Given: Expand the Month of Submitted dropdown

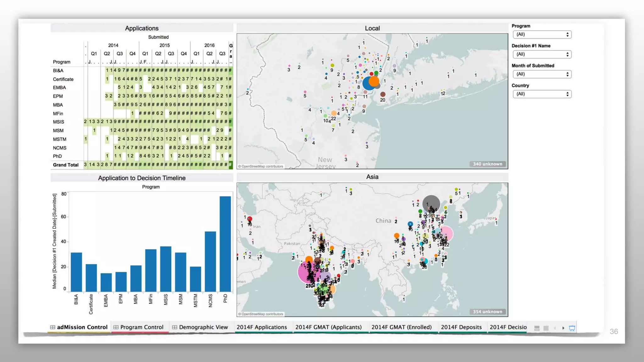Looking at the screenshot, I should 542,74.
